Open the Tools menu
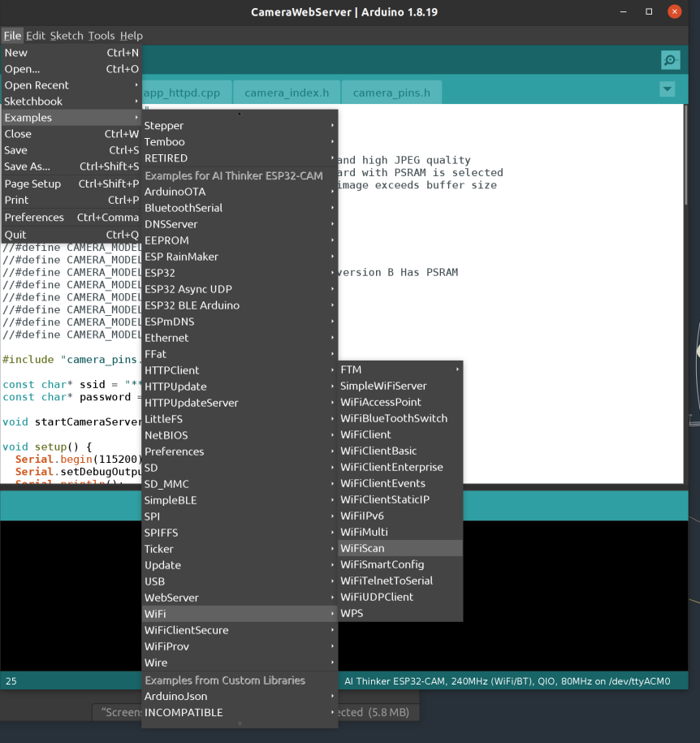The width and height of the screenshot is (700, 743). tap(102, 36)
